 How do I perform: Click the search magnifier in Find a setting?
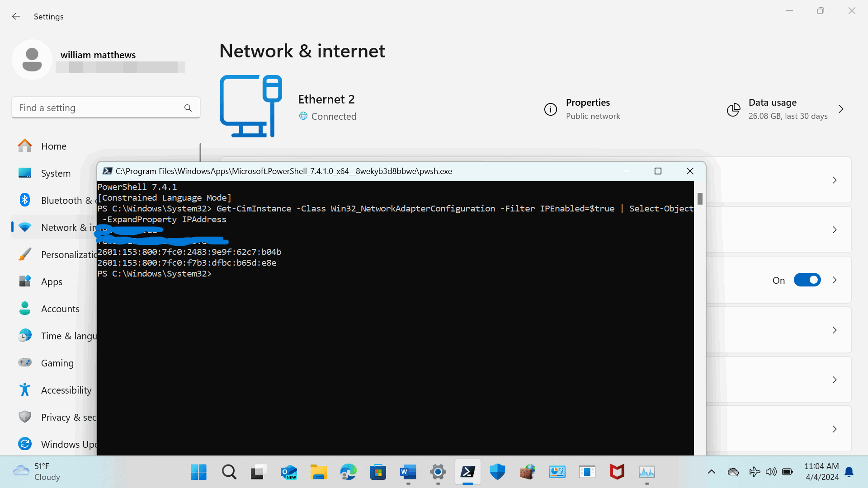click(x=188, y=108)
